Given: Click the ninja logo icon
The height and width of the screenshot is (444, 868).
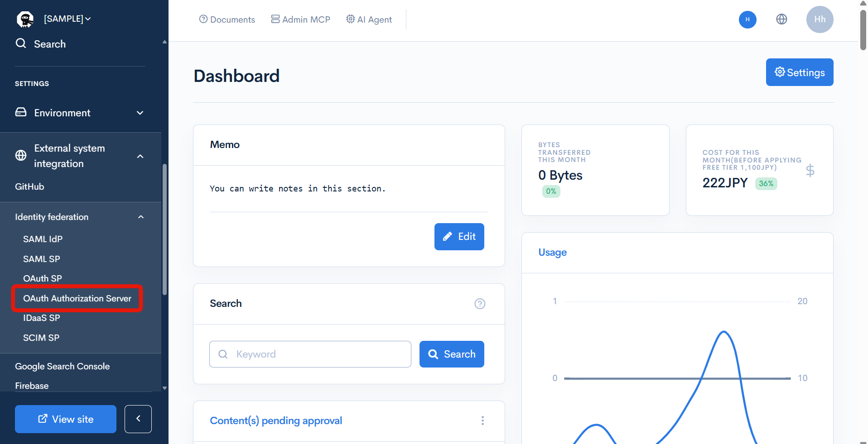Looking at the screenshot, I should [x=25, y=19].
